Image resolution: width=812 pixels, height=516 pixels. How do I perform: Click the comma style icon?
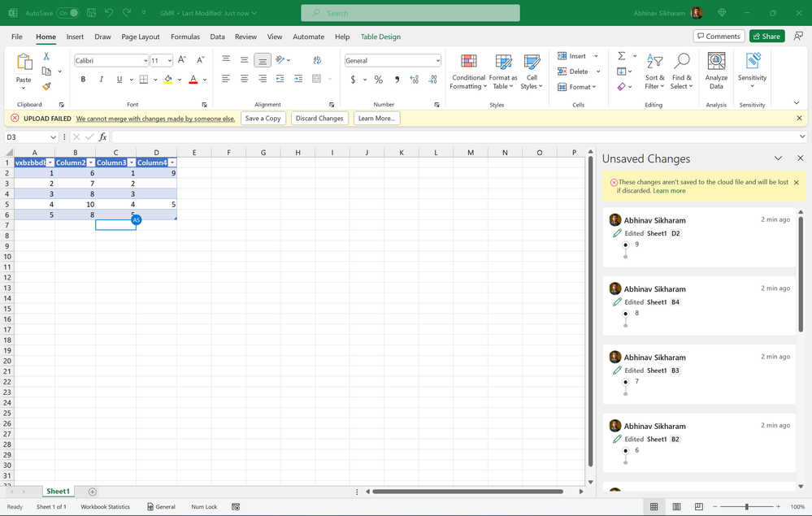[x=397, y=79]
